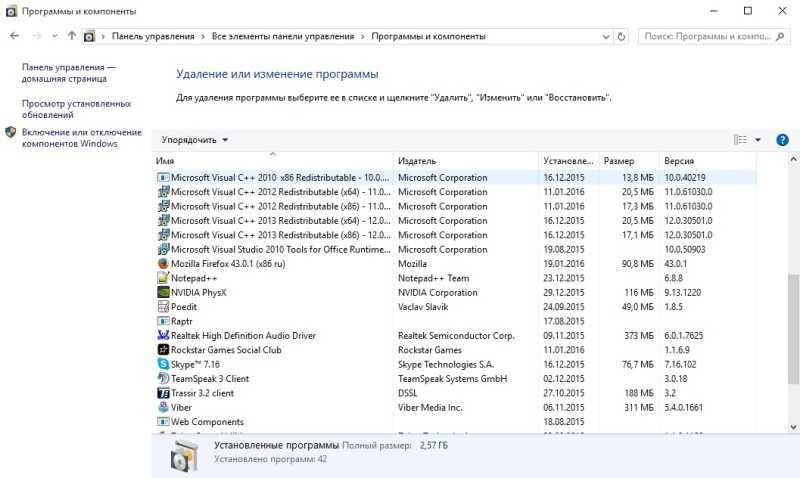Open Панель управления домашняя страница link
The width and height of the screenshot is (800, 478).
(x=69, y=73)
